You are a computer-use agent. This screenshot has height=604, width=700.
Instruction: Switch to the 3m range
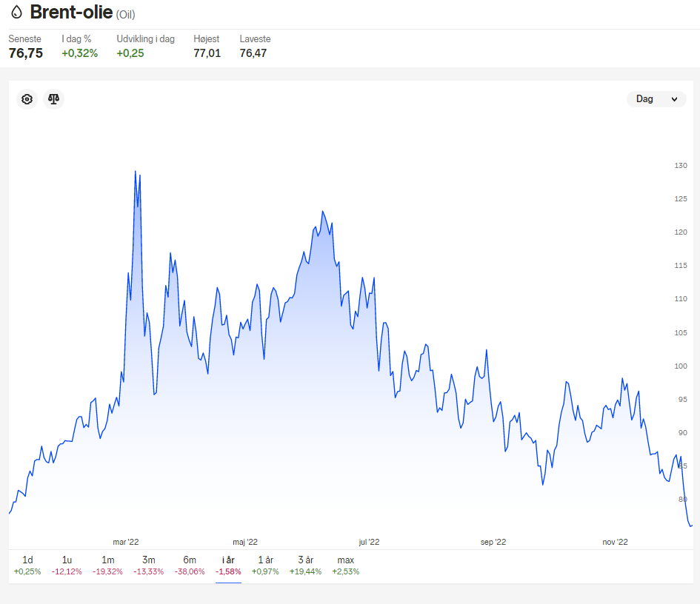point(149,566)
